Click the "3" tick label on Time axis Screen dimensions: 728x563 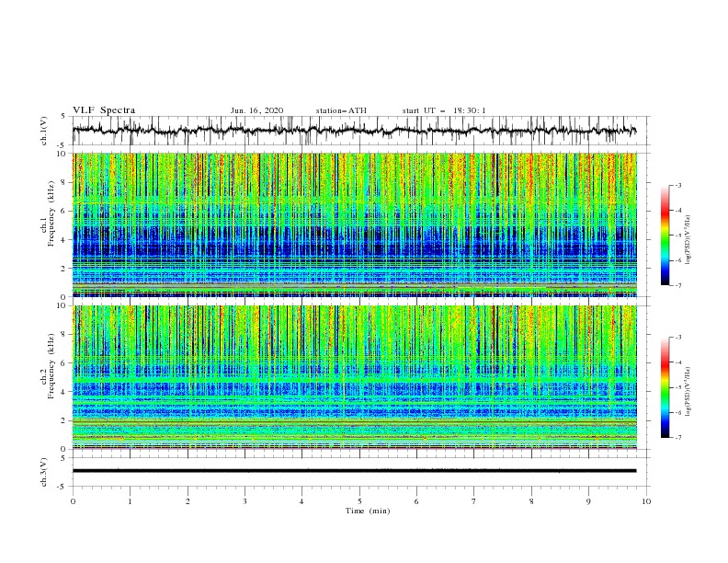(x=245, y=501)
